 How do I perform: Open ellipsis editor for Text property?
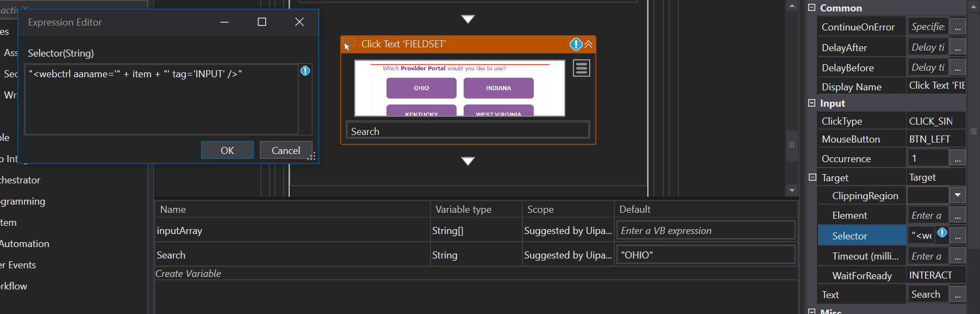click(x=957, y=294)
